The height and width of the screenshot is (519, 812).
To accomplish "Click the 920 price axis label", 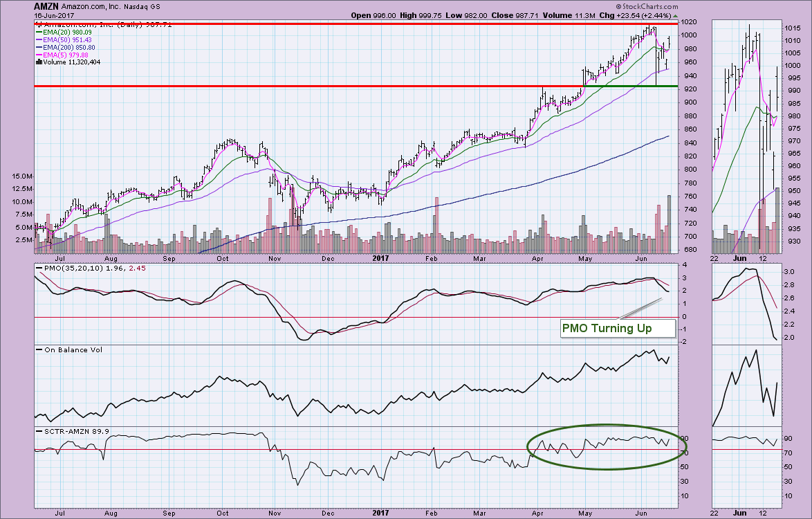I will point(689,89).
